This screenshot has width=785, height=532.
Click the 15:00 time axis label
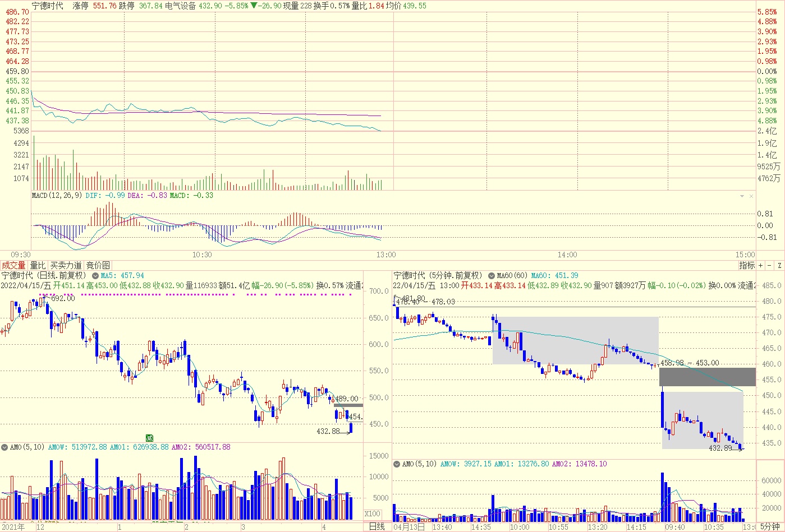click(x=746, y=255)
